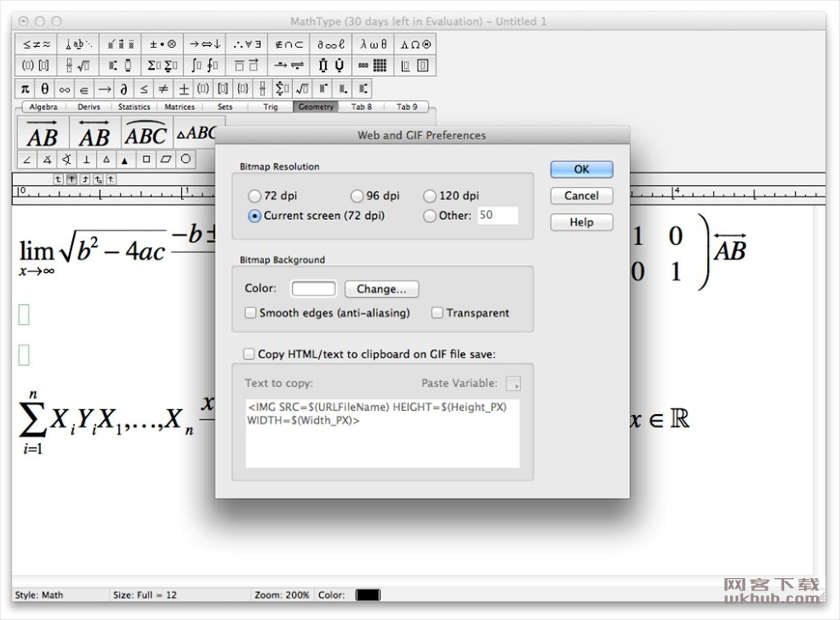Image resolution: width=840 pixels, height=620 pixels.
Task: Insert the square symbol from Geometry tab
Action: pyautogui.click(x=146, y=160)
